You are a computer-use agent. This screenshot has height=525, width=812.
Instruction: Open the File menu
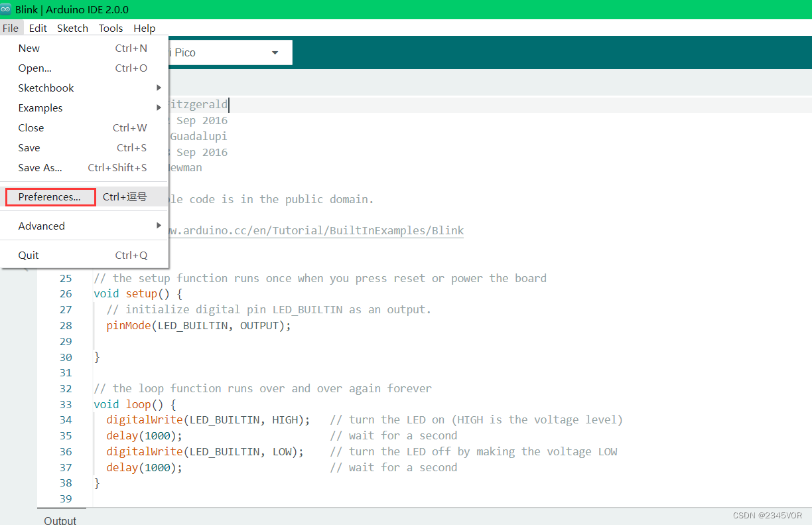pyautogui.click(x=11, y=28)
